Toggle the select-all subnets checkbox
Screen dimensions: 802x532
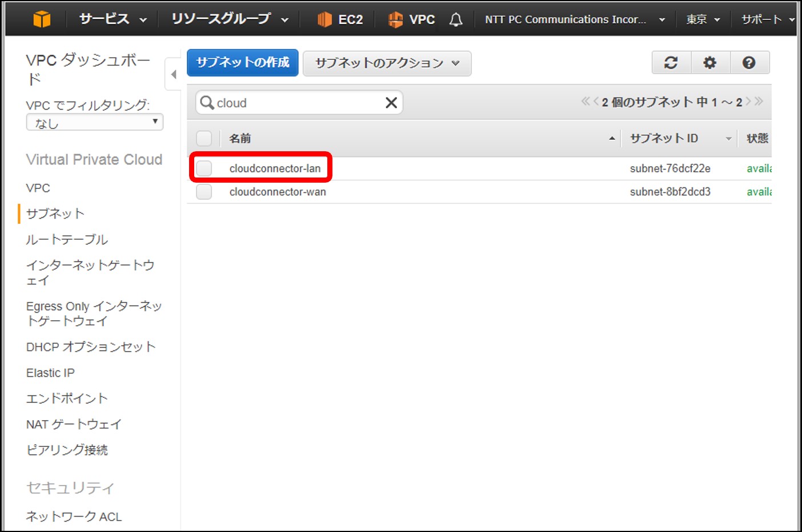204,138
